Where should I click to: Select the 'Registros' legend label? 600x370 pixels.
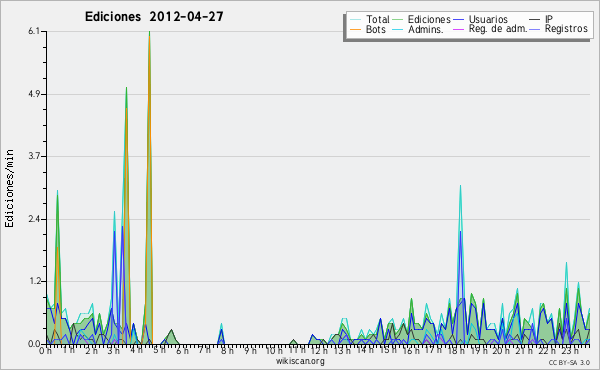pos(566,29)
